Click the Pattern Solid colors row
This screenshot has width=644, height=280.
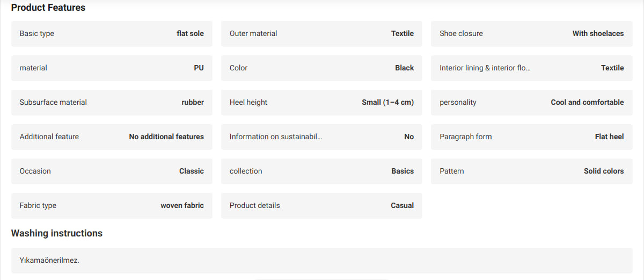click(532, 171)
